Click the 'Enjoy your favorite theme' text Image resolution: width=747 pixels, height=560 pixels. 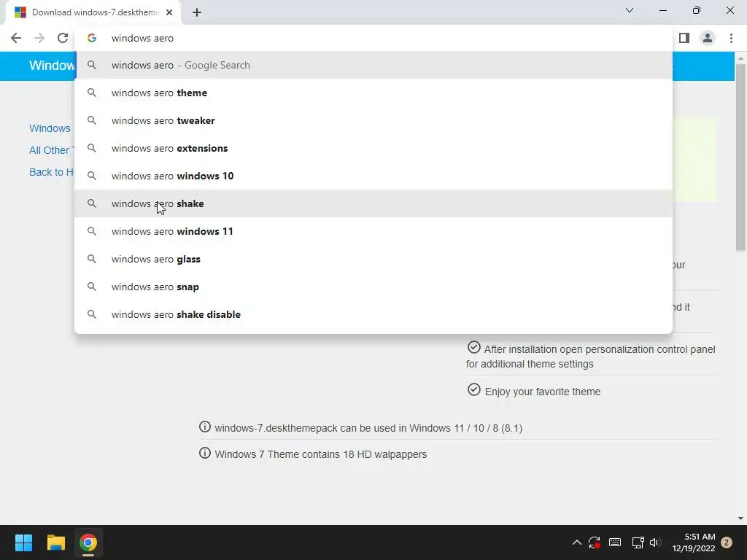pos(543,392)
